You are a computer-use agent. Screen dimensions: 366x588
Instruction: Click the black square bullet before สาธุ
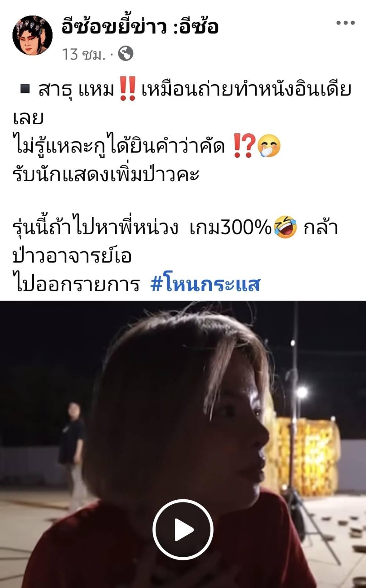[25, 89]
